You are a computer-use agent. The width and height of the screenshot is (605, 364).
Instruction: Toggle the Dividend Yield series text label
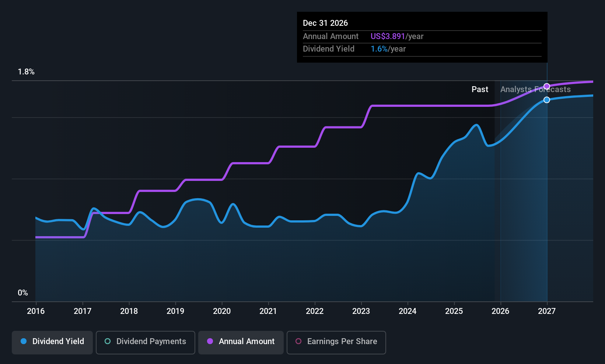point(58,341)
